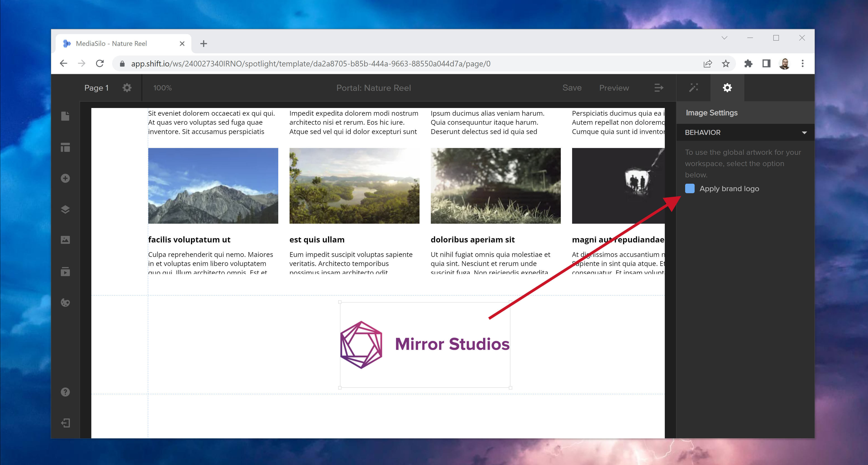This screenshot has height=465, width=868.
Task: Open Page 1 settings gear
Action: 127,88
